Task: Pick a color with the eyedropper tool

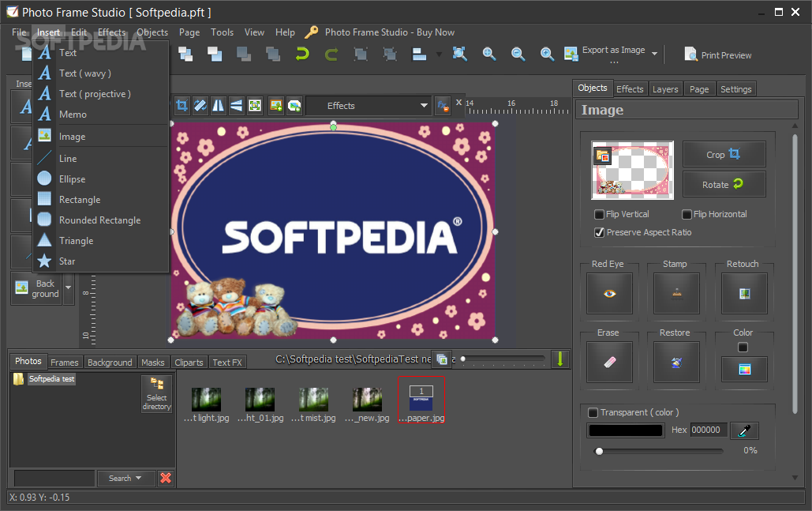Action: [x=744, y=430]
